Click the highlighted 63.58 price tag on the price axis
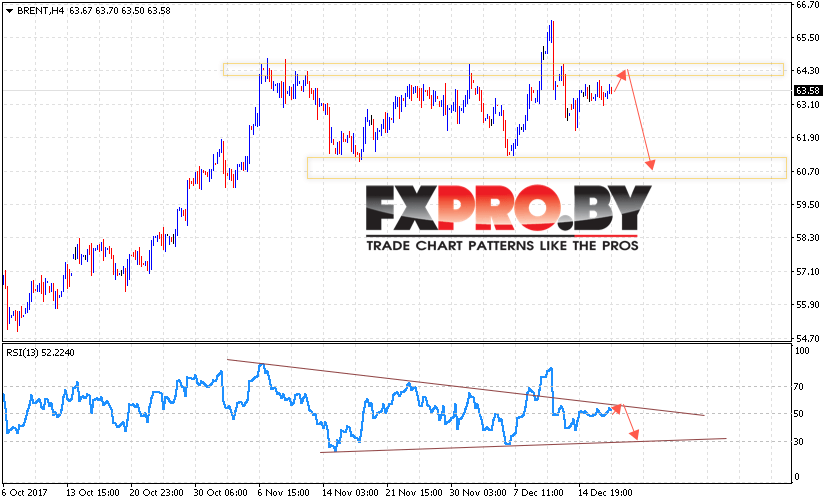Viewport: 831px width, 504px height. (809, 91)
